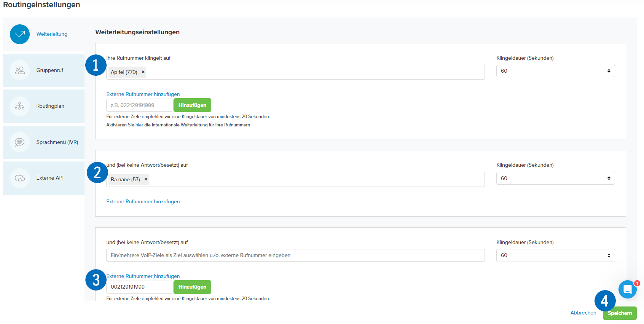The height and width of the screenshot is (324, 644).
Task: Select the Routingplan hierarchy icon
Action: [20, 106]
